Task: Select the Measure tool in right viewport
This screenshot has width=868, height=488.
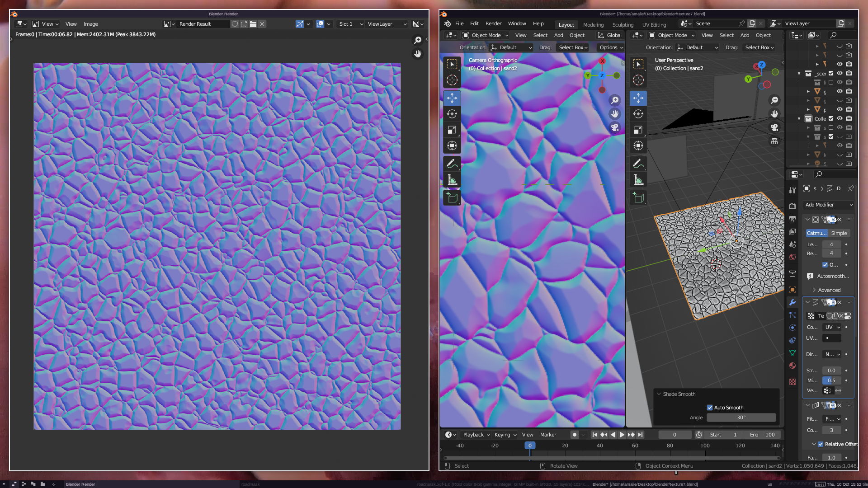Action: [638, 180]
